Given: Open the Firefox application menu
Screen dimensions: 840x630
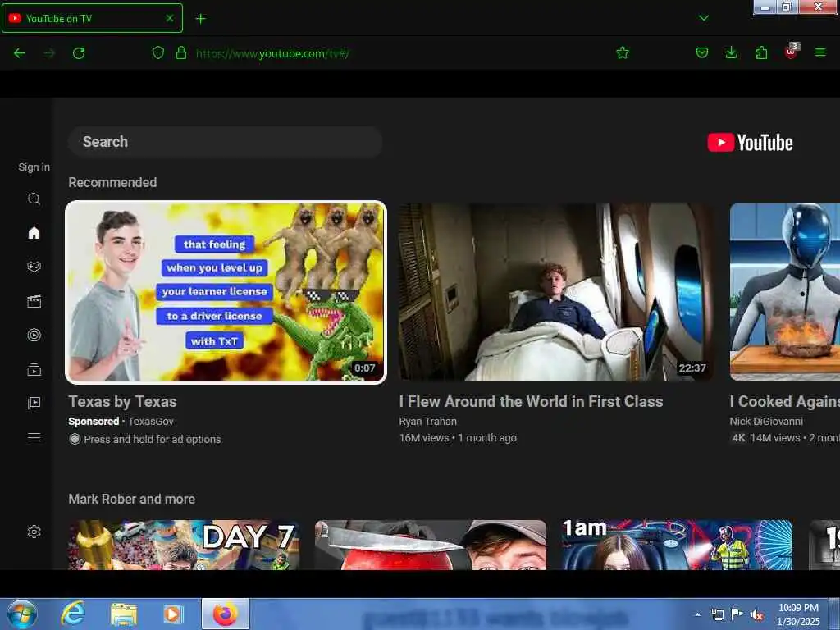Looking at the screenshot, I should pos(820,52).
